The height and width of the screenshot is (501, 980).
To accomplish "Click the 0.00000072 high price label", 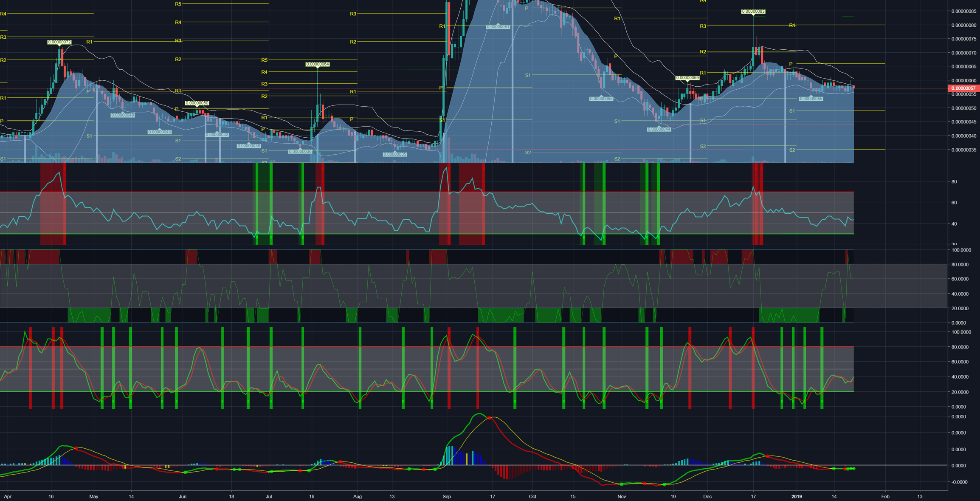I will click(59, 42).
